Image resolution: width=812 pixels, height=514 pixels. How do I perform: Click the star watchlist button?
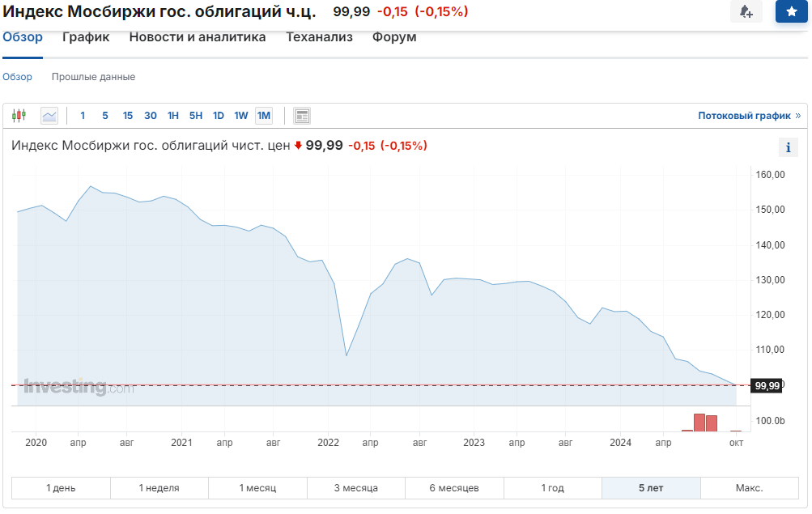[791, 12]
